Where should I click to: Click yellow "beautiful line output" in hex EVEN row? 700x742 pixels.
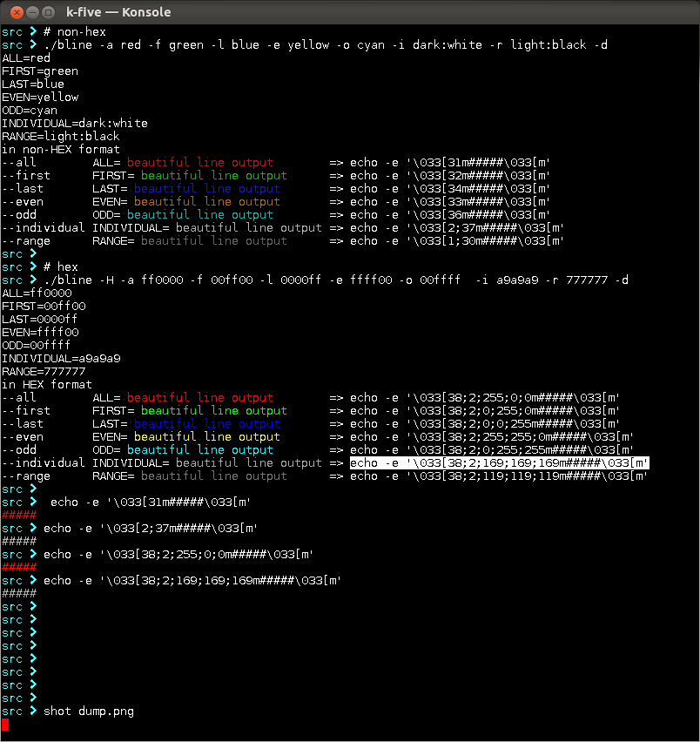(206, 437)
